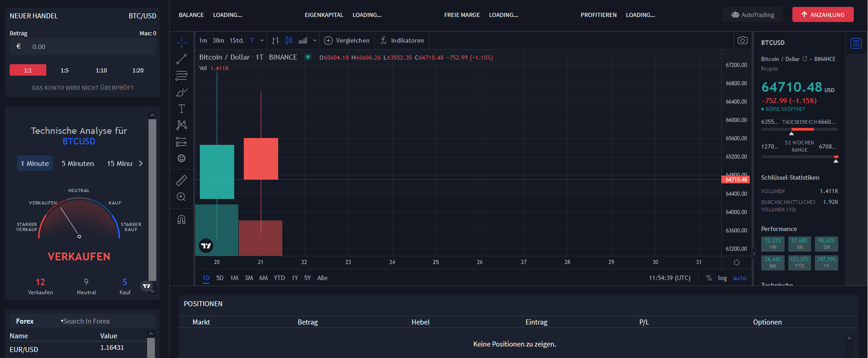Select 1:20 leverage option

point(138,70)
